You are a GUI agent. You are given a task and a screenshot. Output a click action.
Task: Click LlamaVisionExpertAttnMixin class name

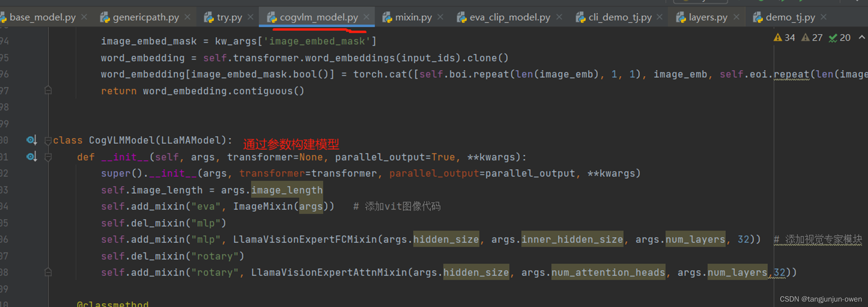(x=329, y=272)
